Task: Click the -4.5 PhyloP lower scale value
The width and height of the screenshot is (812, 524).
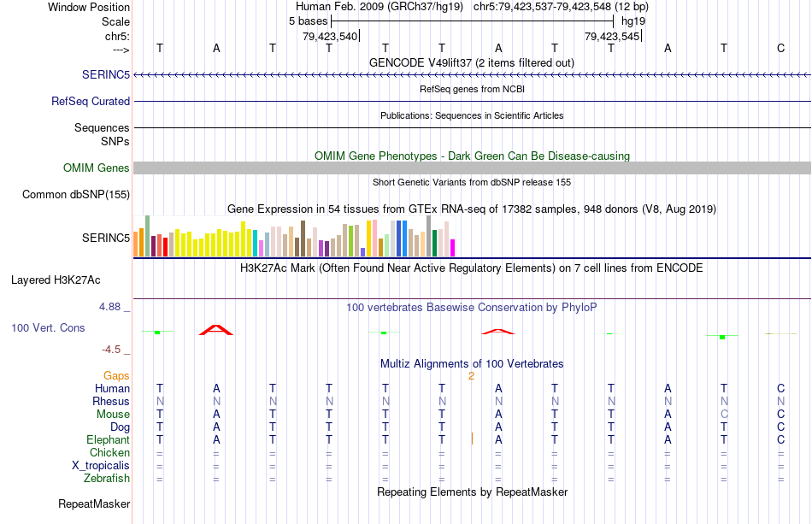Action: (x=111, y=350)
